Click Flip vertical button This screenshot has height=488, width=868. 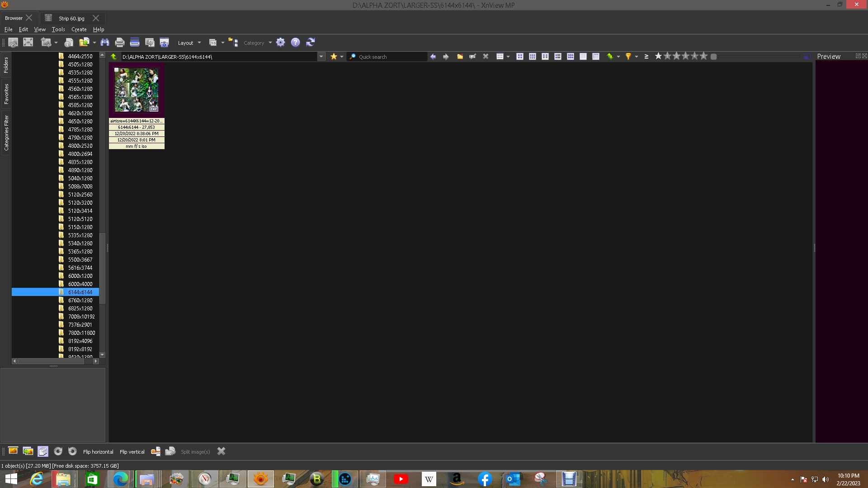(x=132, y=452)
